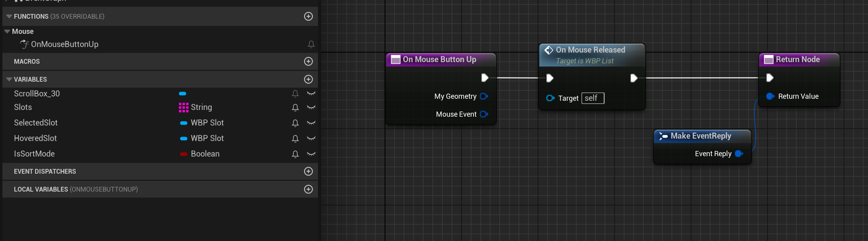Click the EVENT DISPATCHERS section header
Screen dimensions: 868x241
[x=160, y=171]
